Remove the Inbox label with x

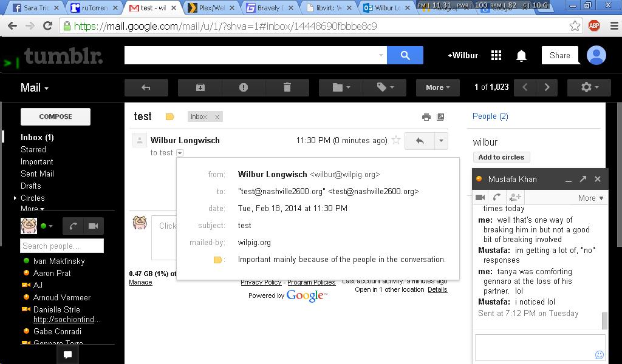[217, 117]
